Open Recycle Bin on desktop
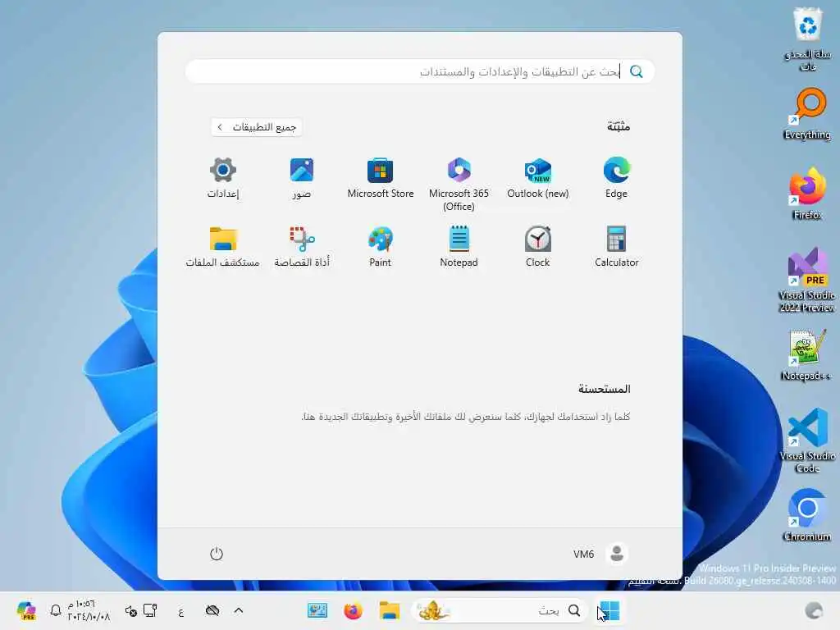 (x=807, y=39)
